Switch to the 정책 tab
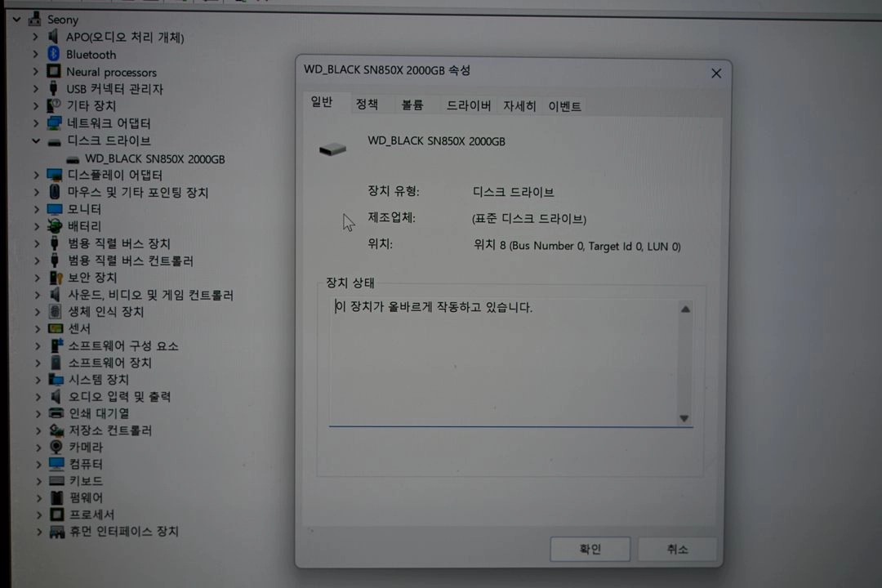This screenshot has height=588, width=882. point(367,105)
